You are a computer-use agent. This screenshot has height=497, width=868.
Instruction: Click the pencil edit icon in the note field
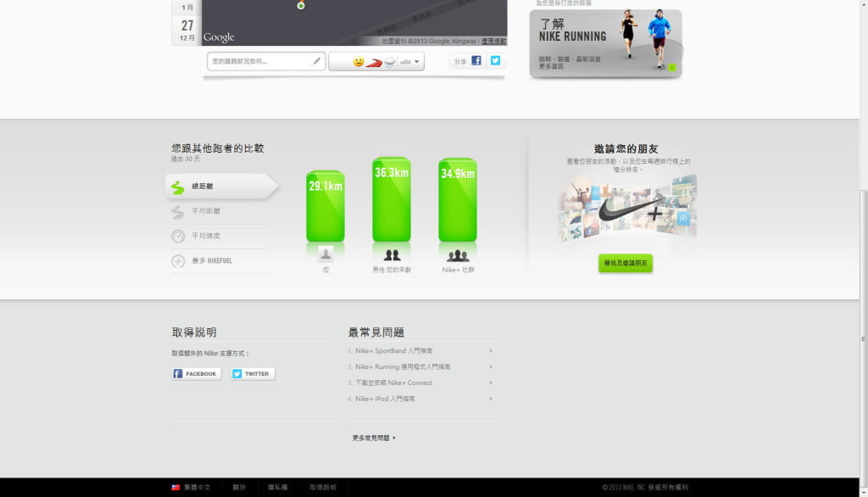click(x=317, y=61)
